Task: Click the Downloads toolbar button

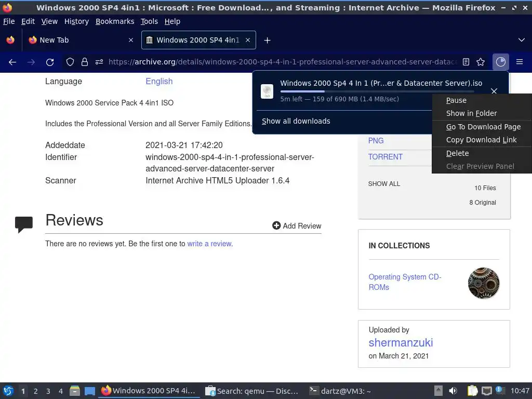Action: click(x=500, y=62)
